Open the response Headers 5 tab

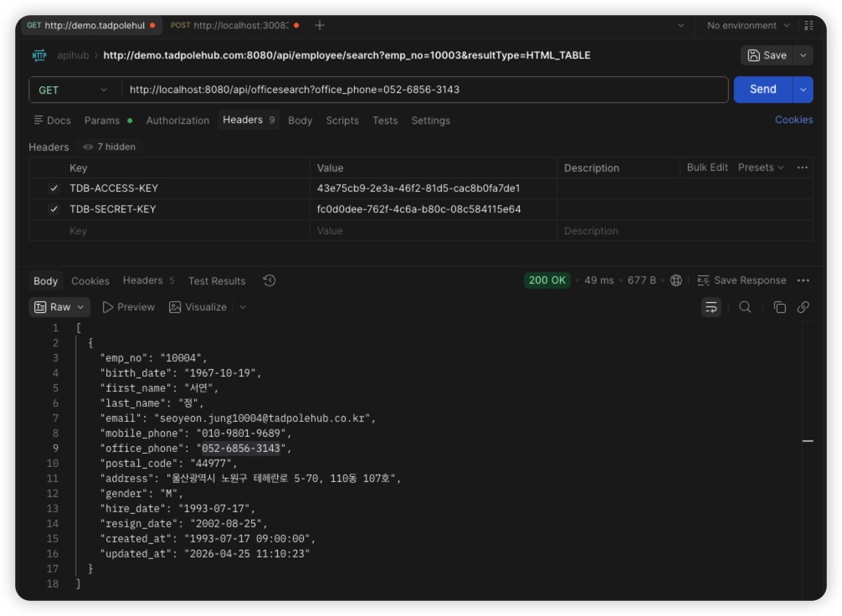pos(149,280)
